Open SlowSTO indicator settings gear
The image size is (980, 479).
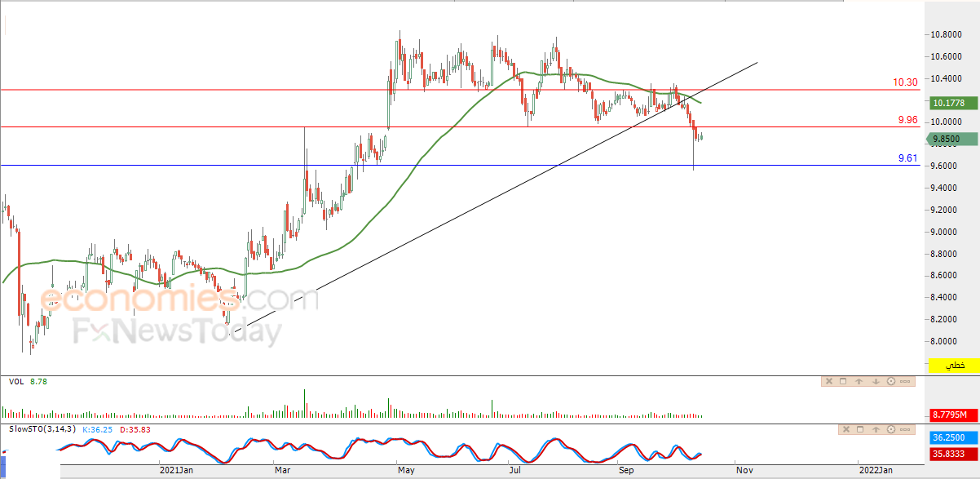[891, 429]
